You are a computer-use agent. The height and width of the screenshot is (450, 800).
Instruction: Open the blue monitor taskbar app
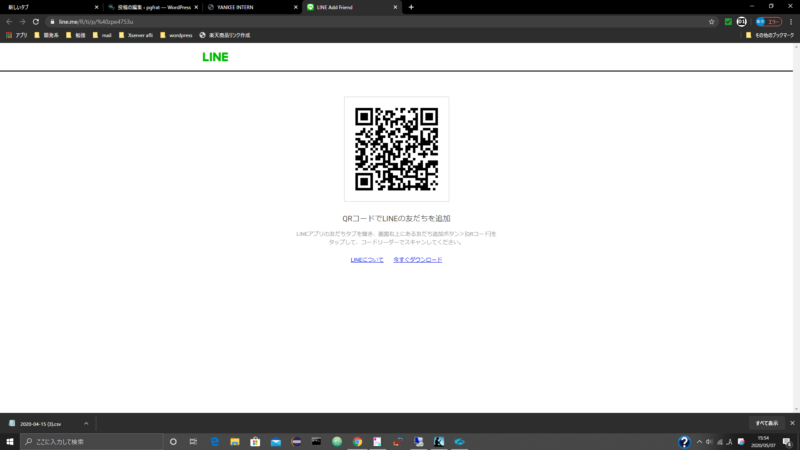click(x=418, y=441)
